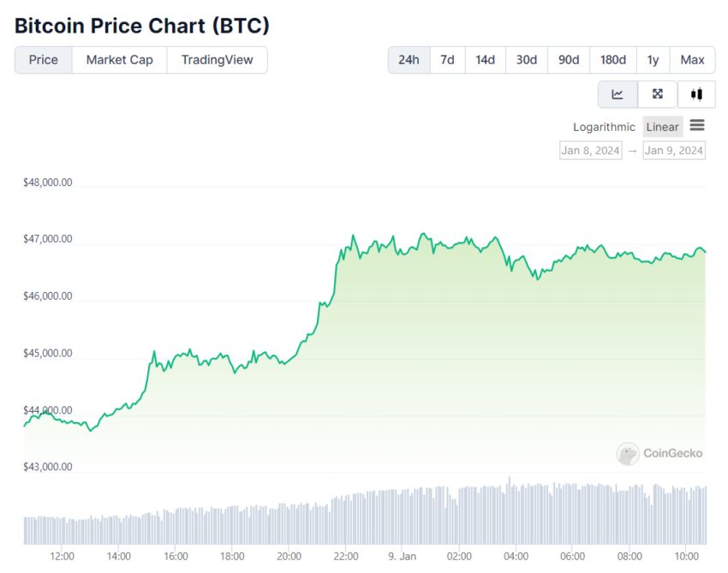Open the hamburger chart menu icon
This screenshot has width=728, height=573.
[697, 125]
